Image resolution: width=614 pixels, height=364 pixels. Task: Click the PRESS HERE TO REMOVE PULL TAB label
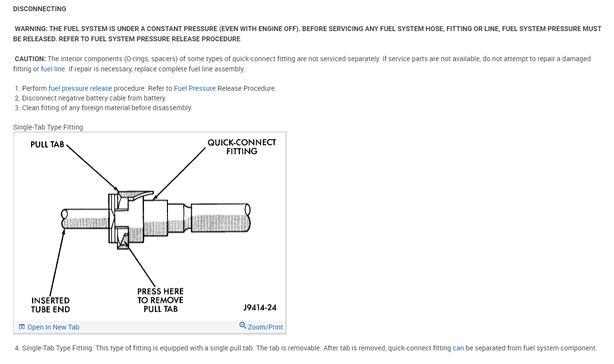pyautogui.click(x=160, y=300)
